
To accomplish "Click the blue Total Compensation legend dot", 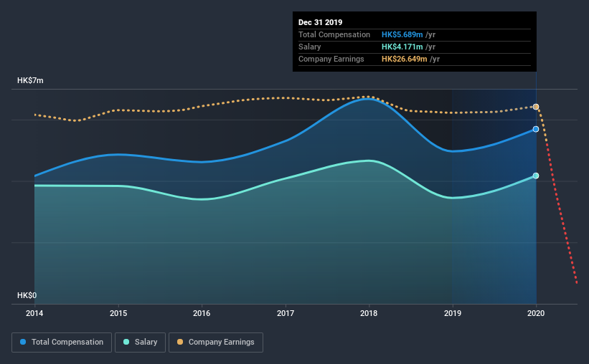I will [23, 342].
